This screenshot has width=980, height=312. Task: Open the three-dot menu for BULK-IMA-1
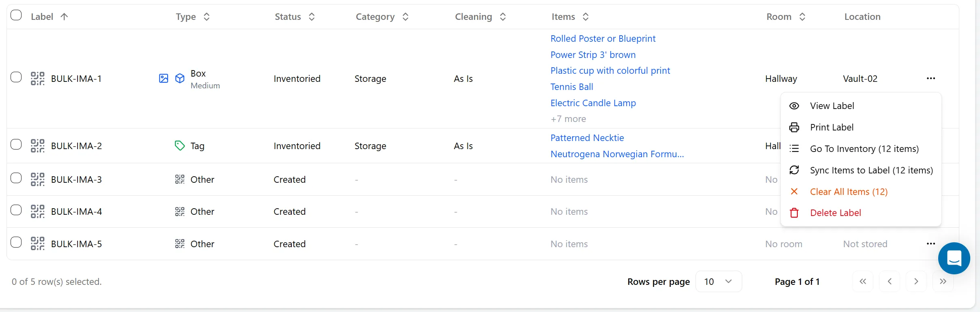click(931, 79)
